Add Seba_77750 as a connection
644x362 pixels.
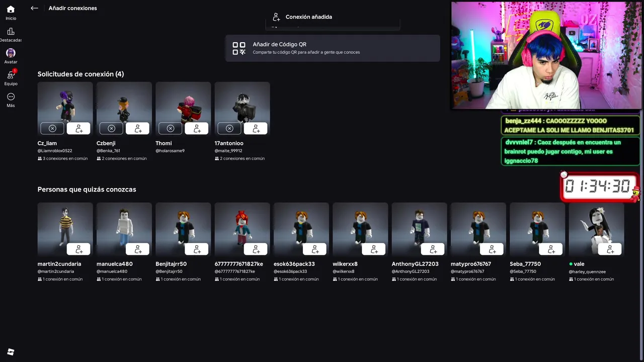tap(550, 249)
